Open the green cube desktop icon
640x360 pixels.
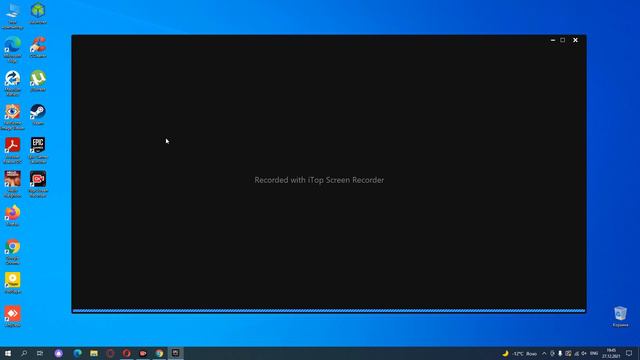pos(38,13)
